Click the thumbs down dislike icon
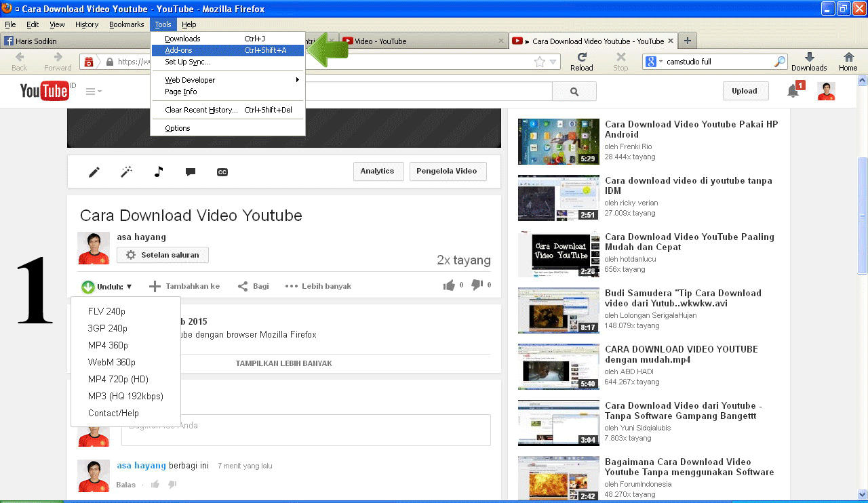 477,285
